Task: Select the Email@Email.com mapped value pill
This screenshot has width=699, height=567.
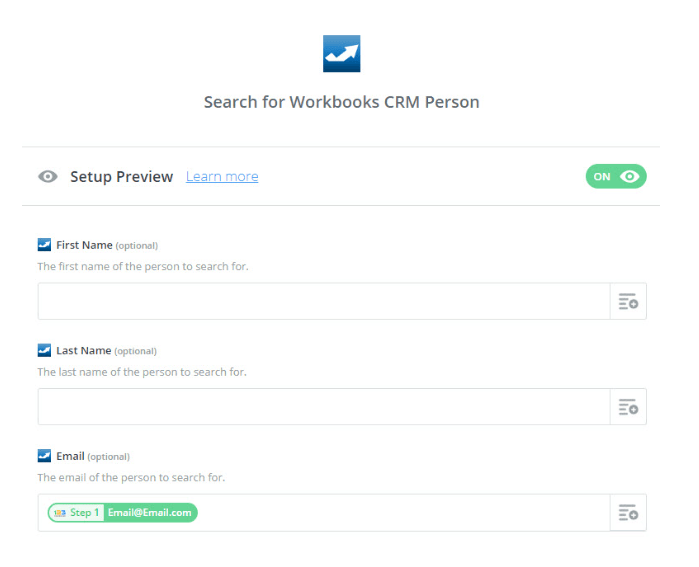Action: (x=149, y=513)
